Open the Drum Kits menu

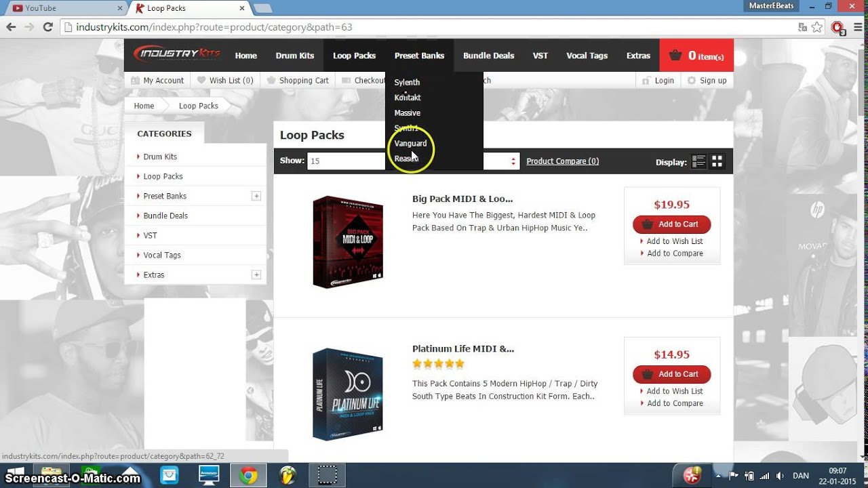(294, 56)
